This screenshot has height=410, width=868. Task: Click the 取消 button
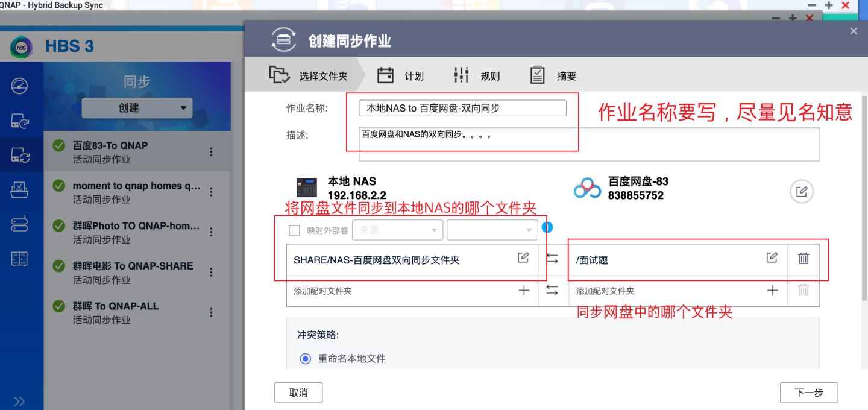(298, 393)
